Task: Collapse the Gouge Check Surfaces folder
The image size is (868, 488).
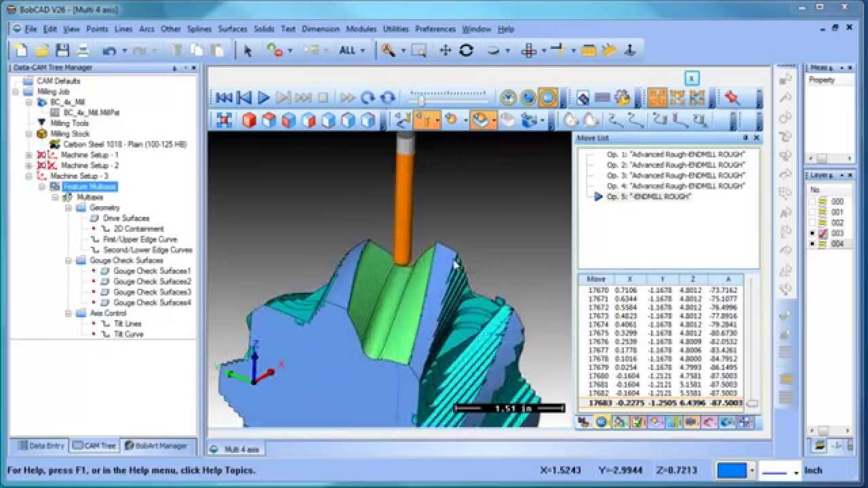Action: (68, 260)
